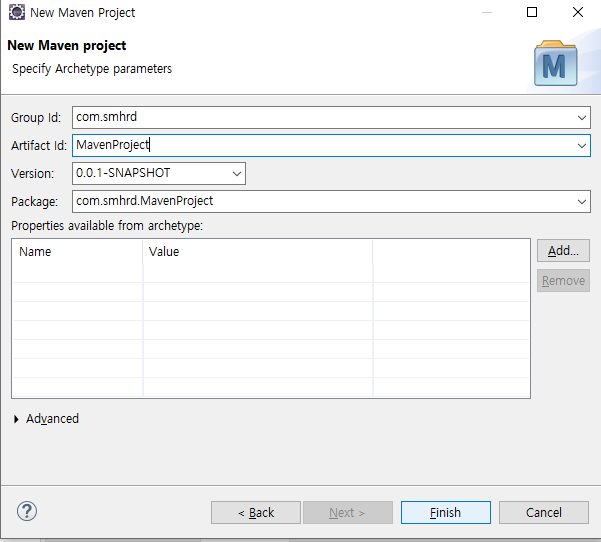Open the Group Id dropdown arrow
601x542 pixels.
tap(581, 118)
